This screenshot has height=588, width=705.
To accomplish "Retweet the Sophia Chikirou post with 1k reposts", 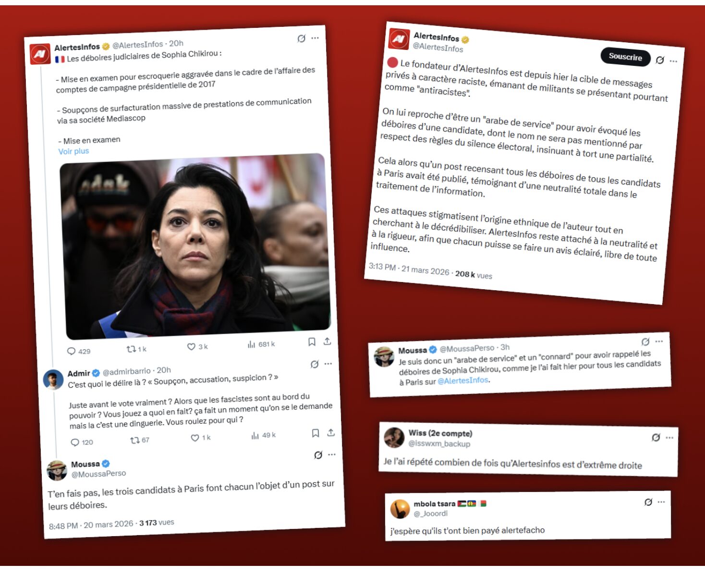I will click(x=131, y=349).
